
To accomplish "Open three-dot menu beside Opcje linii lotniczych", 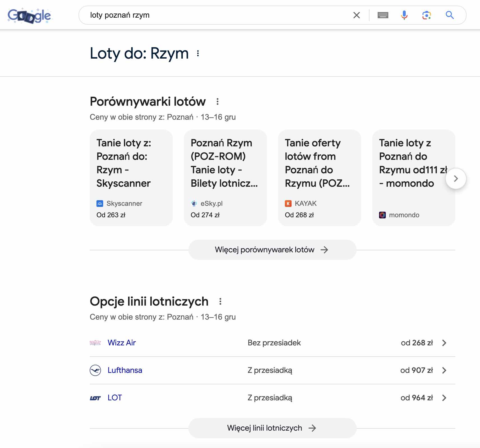I will click(x=220, y=301).
